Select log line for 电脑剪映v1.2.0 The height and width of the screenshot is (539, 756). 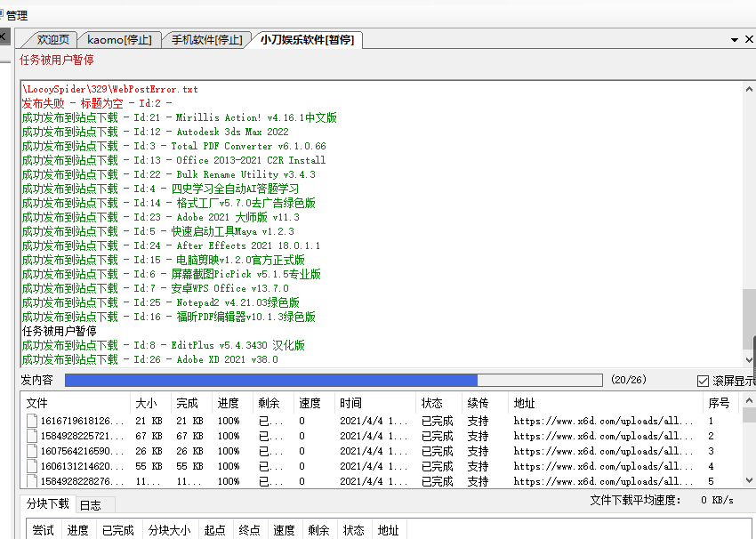pyautogui.click(x=164, y=260)
